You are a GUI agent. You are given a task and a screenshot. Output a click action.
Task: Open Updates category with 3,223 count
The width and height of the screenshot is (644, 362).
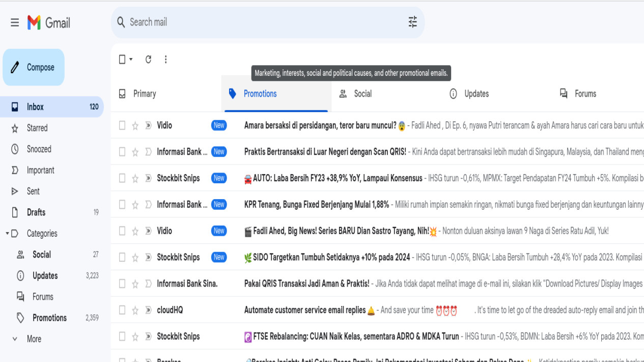[51, 275]
